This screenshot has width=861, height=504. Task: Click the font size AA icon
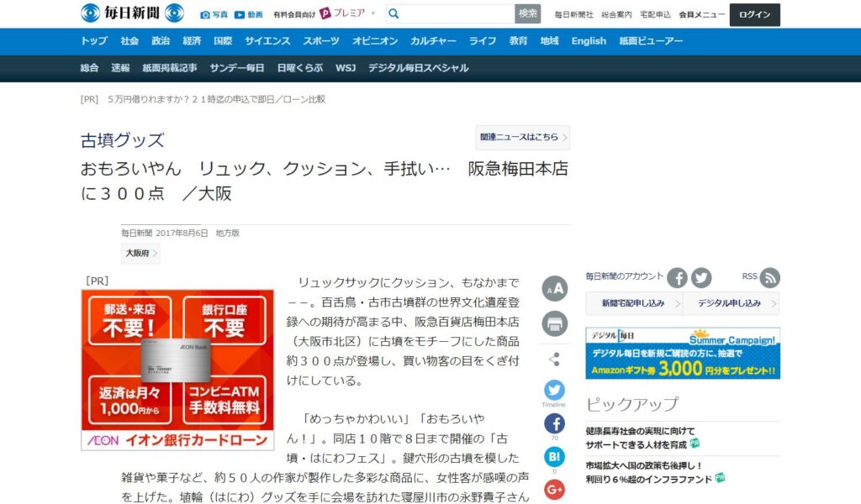(554, 288)
